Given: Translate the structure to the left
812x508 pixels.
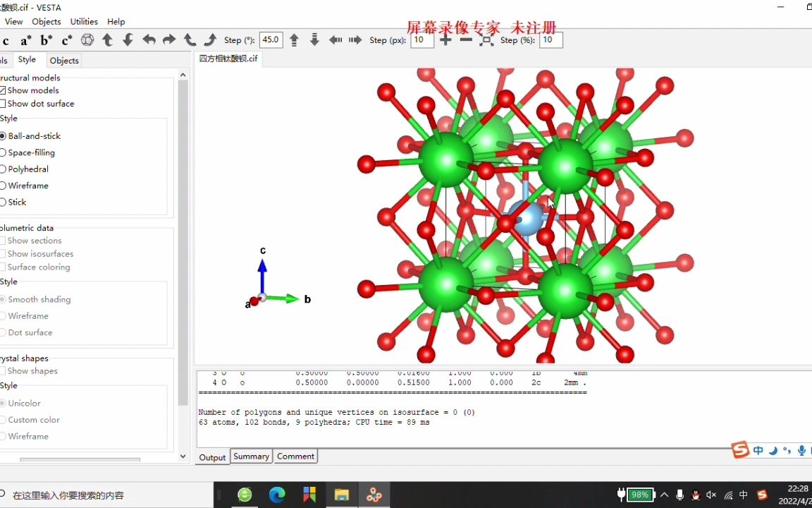Looking at the screenshot, I should pos(336,40).
